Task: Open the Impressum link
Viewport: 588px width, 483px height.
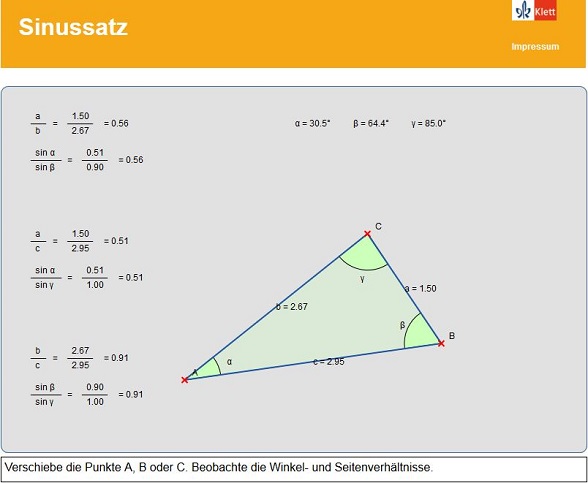Action: [535, 46]
